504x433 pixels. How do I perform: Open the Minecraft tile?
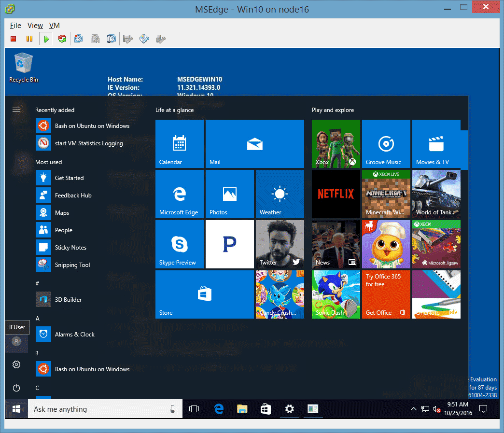point(386,194)
